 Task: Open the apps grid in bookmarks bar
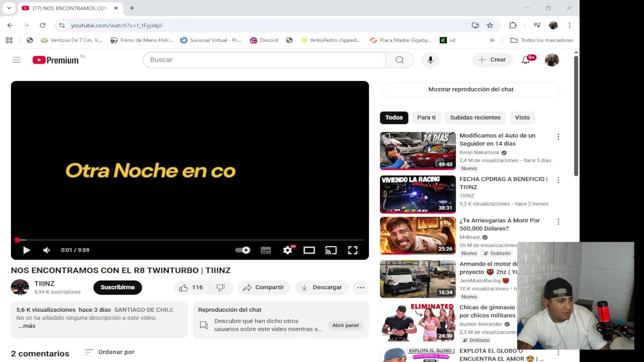pyautogui.click(x=9, y=40)
